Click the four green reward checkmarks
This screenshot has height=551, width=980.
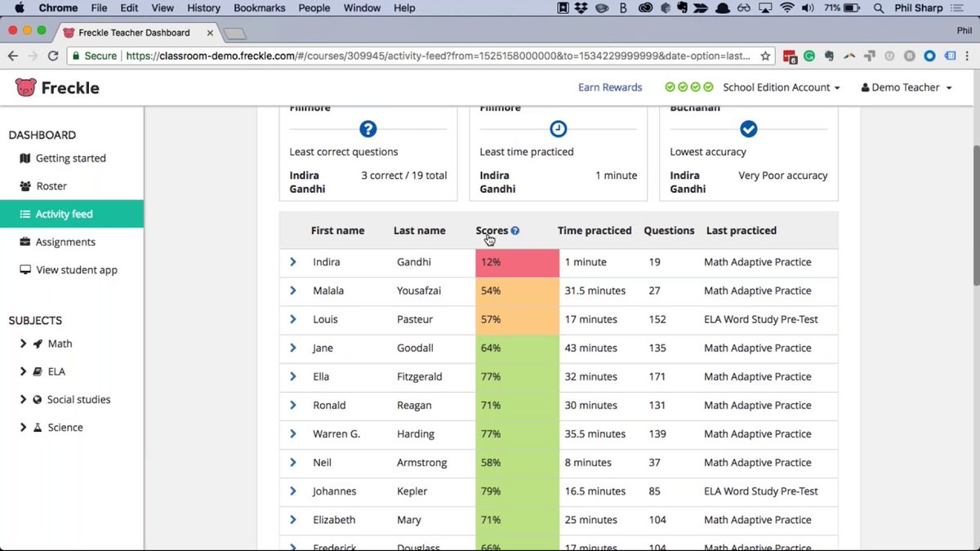[689, 87]
